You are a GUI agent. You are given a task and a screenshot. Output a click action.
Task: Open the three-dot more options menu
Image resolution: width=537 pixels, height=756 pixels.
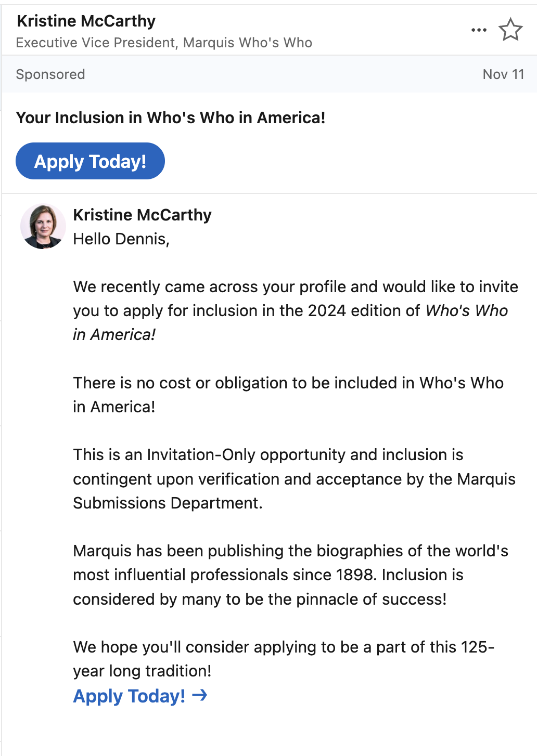[479, 30]
